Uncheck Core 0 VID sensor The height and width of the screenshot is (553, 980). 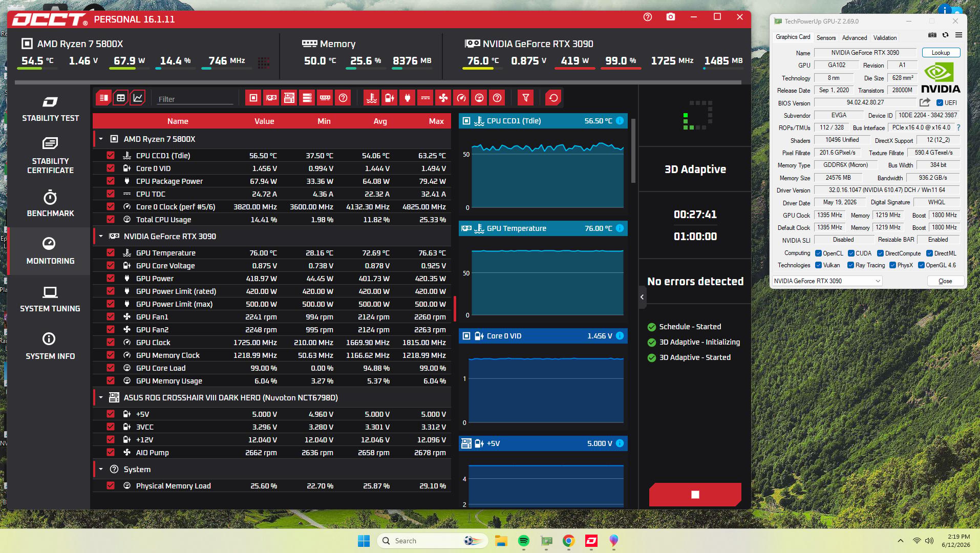111,168
